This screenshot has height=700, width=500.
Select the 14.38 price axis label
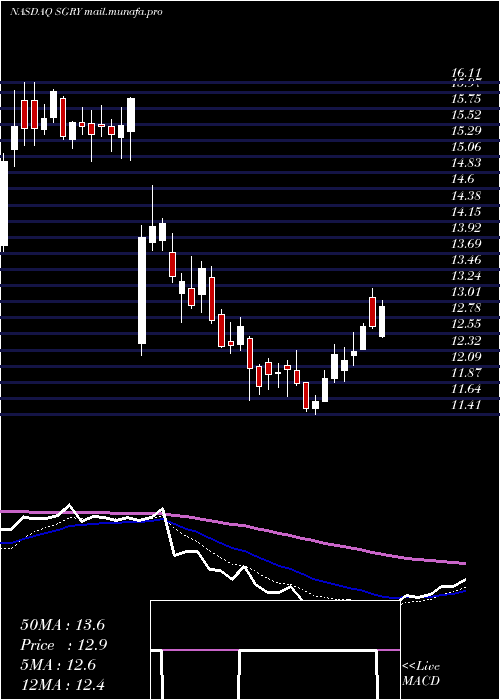coord(467,196)
